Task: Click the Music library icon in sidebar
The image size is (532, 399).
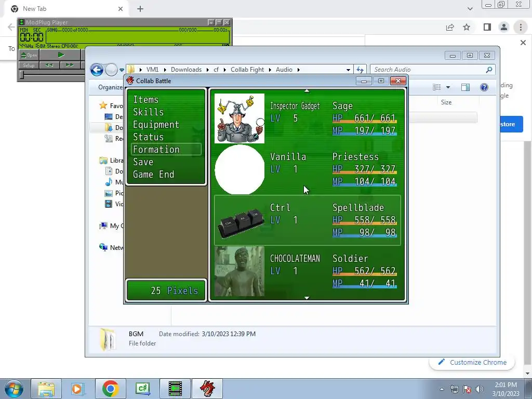Action: pos(109,182)
